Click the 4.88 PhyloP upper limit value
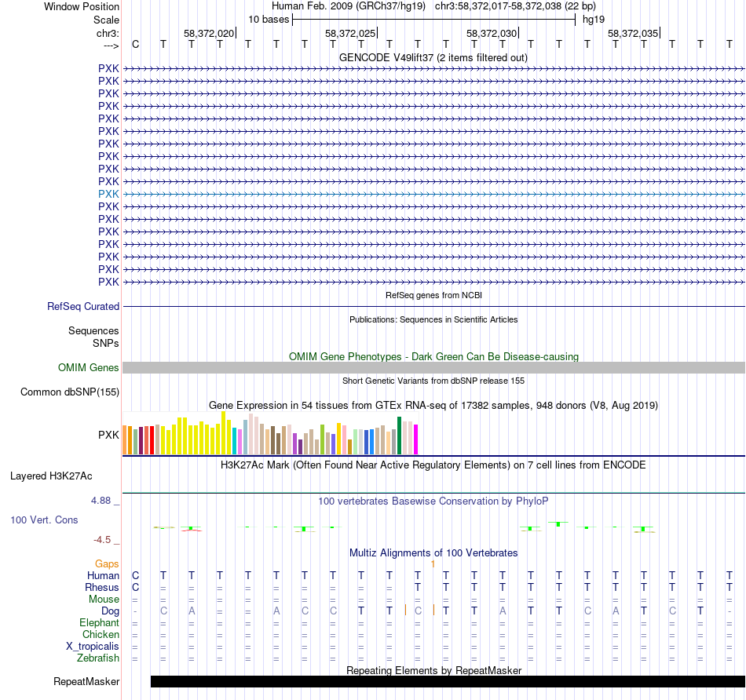Image resolution: width=746 pixels, height=700 pixels. [101, 500]
